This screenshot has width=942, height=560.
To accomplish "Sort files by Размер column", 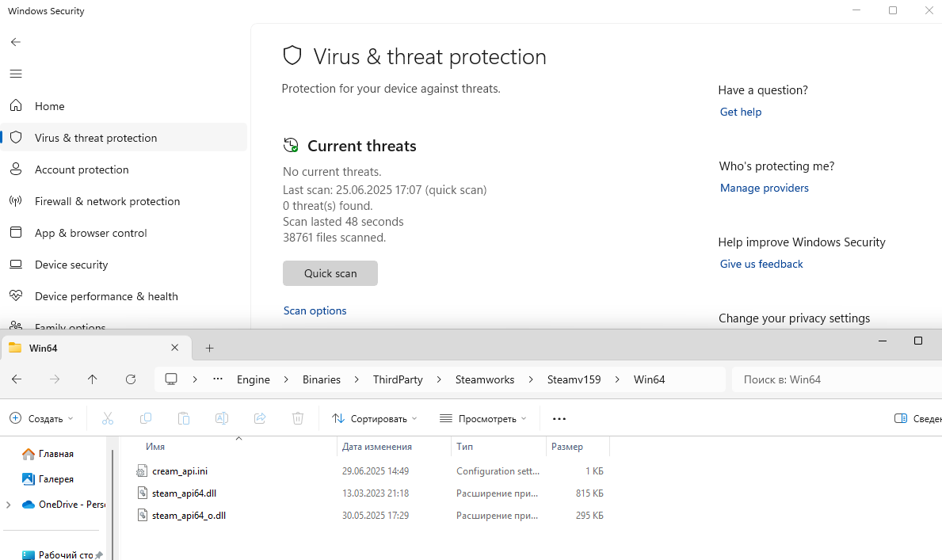I will (567, 447).
